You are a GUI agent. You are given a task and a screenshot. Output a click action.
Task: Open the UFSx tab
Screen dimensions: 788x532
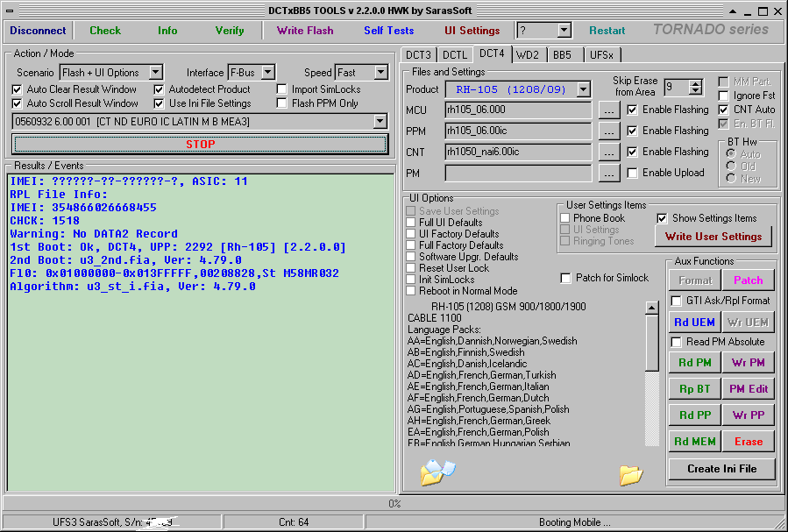coord(601,54)
